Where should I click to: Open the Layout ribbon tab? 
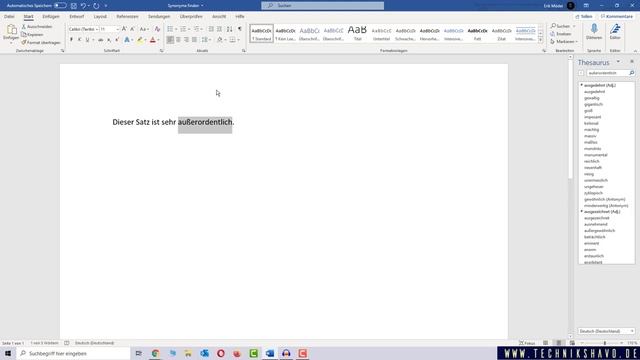[100, 16]
